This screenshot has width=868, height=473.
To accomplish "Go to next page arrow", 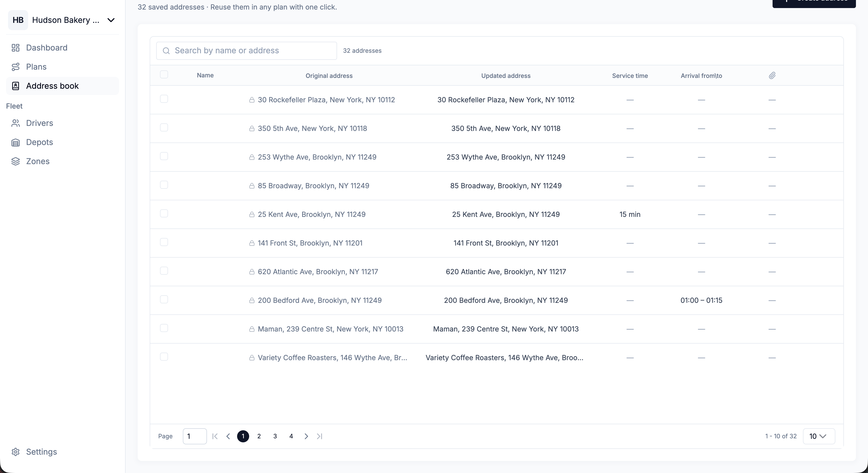I will point(306,436).
